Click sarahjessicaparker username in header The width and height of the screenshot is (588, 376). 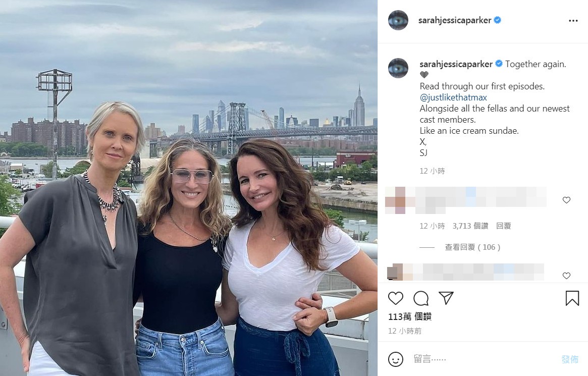click(455, 20)
